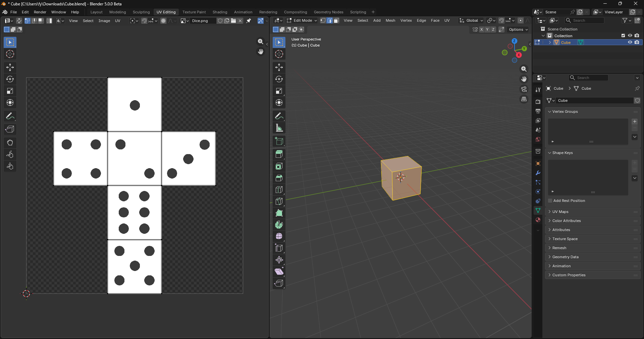Image resolution: width=644 pixels, height=339 pixels.
Task: Toggle Collection exclude checkbox in outliner
Action: click(623, 36)
